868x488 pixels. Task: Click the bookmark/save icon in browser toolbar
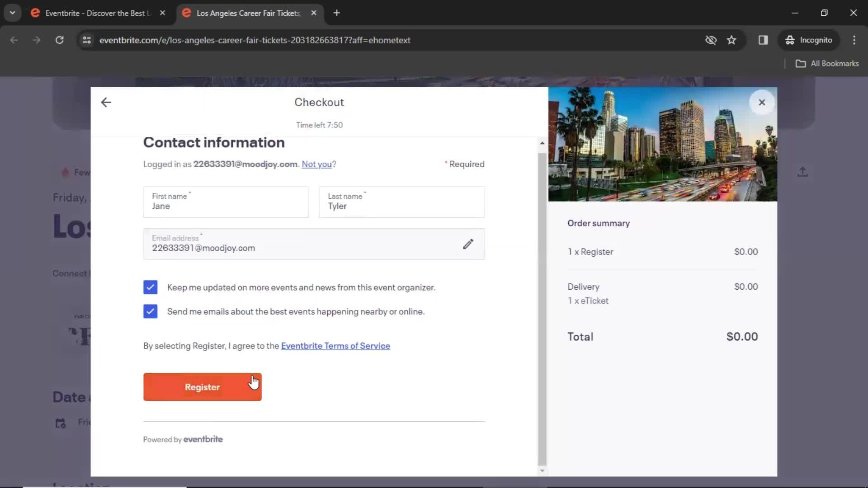tap(731, 40)
